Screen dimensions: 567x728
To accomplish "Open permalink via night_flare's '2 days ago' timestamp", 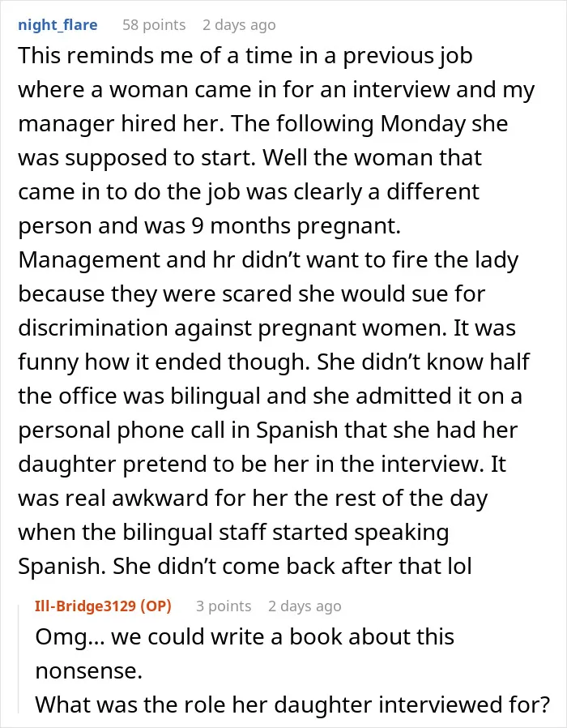I will coord(239,24).
